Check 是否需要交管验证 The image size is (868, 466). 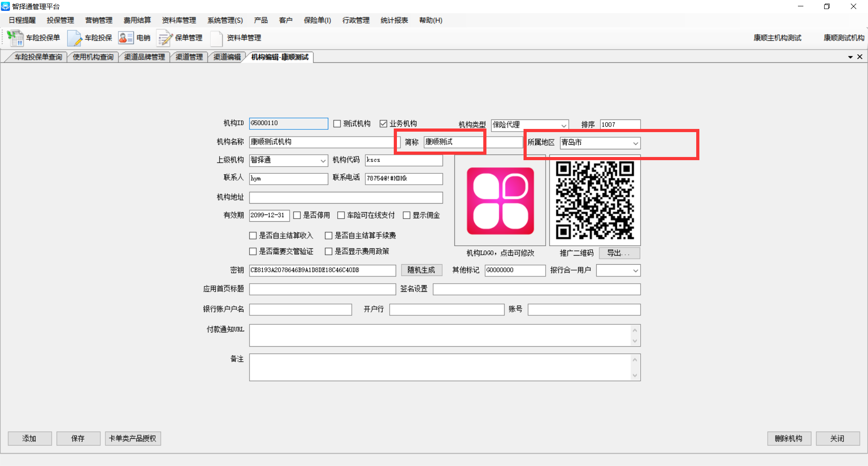(253, 252)
